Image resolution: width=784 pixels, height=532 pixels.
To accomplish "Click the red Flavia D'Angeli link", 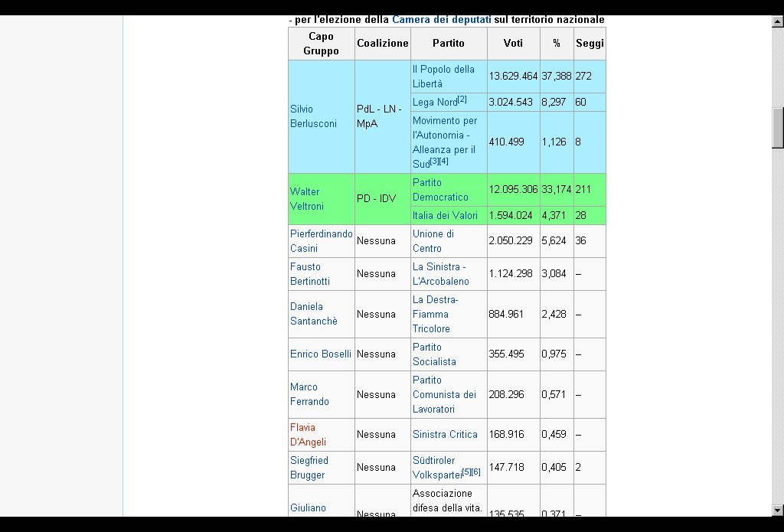I will tap(308, 435).
